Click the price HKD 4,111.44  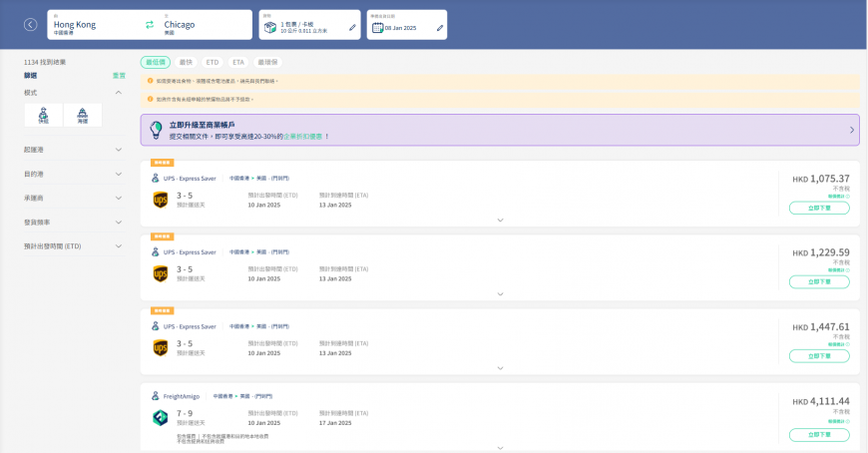(x=821, y=401)
